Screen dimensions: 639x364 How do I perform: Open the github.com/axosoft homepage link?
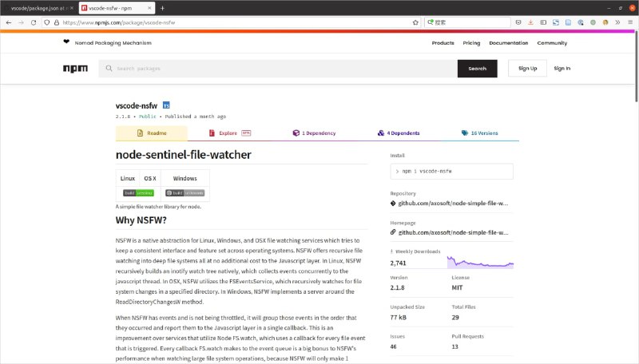tap(453, 232)
